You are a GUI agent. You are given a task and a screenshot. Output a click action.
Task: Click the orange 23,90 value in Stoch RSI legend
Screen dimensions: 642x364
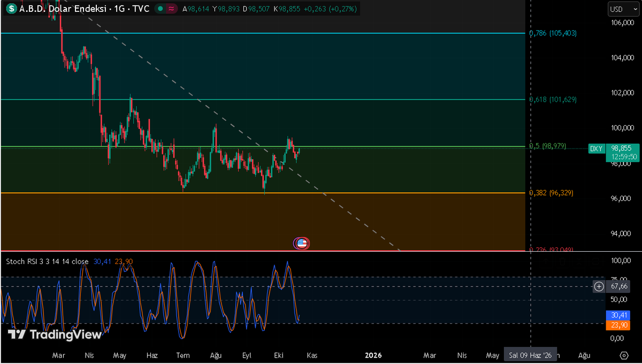click(124, 261)
